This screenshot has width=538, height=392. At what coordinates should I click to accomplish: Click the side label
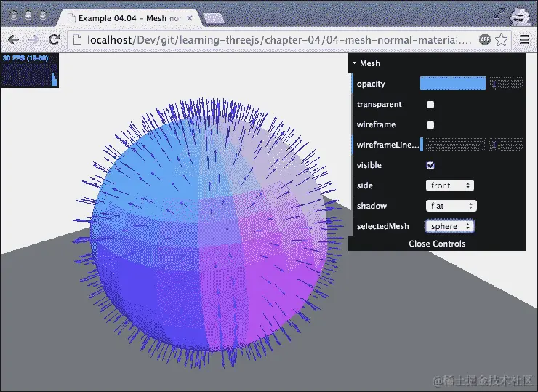364,185
